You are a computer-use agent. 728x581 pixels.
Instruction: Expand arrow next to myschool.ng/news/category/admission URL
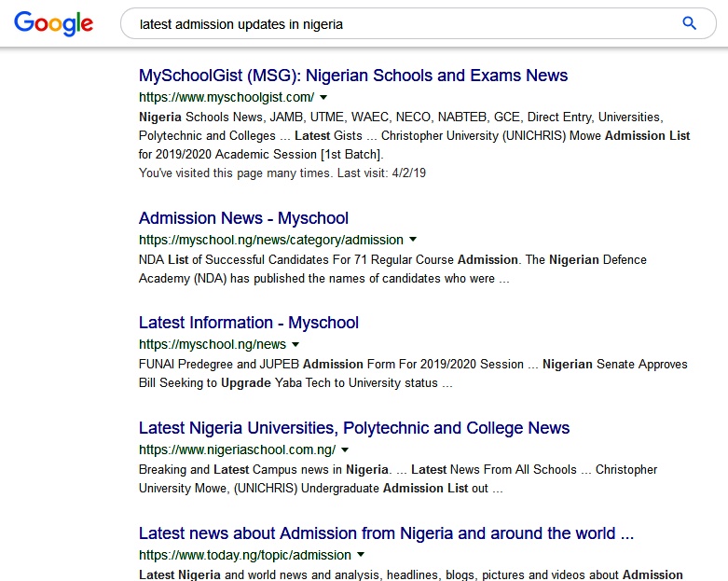(x=413, y=240)
